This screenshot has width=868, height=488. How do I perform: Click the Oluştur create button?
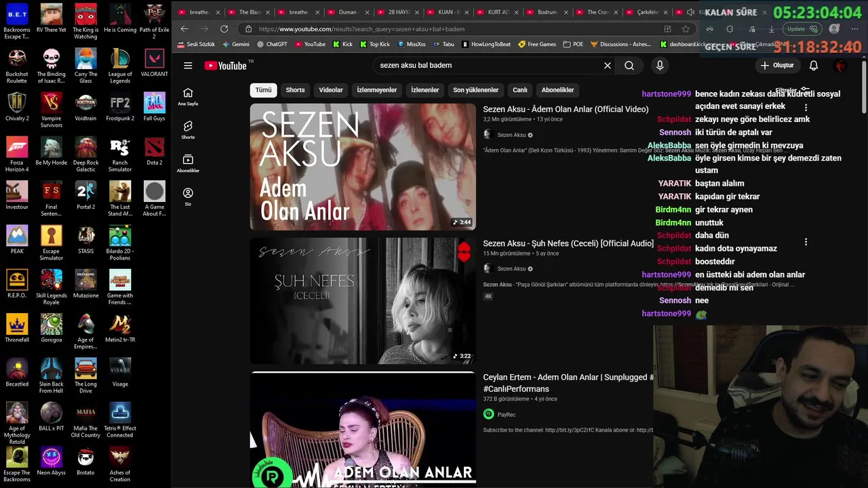(x=777, y=66)
